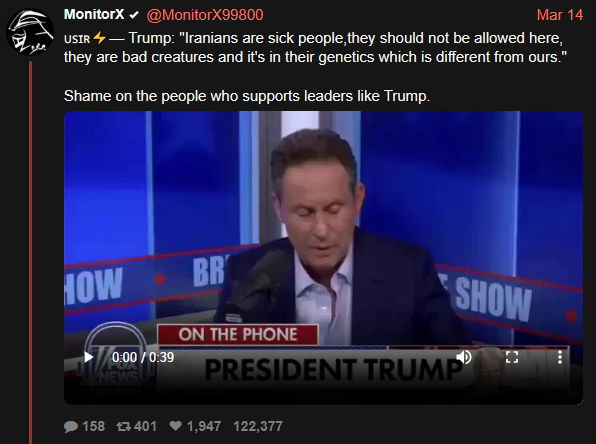
Task: Click the red thread line below avatar
Action: click(x=30, y=252)
